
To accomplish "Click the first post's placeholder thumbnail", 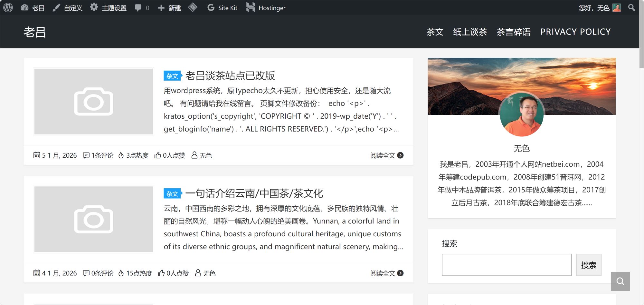I will [x=93, y=101].
